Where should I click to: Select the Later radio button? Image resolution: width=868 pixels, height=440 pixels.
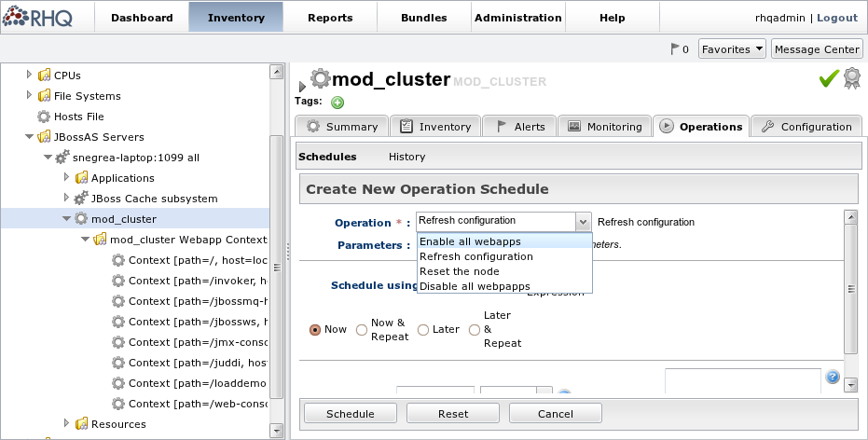pyautogui.click(x=423, y=330)
